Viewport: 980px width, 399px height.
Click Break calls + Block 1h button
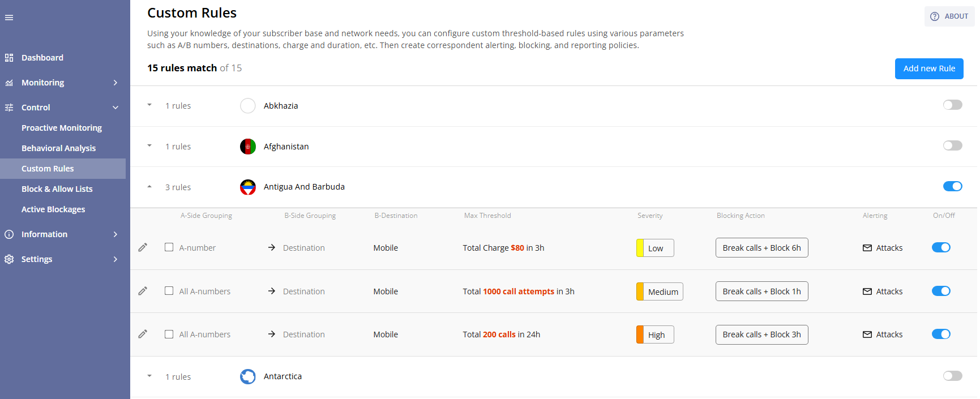pyautogui.click(x=761, y=291)
